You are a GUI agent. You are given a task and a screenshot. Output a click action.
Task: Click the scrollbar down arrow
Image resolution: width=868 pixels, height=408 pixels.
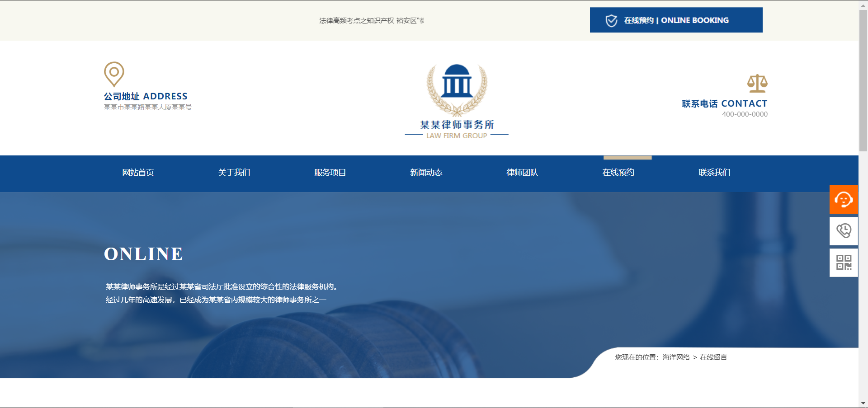click(x=863, y=403)
